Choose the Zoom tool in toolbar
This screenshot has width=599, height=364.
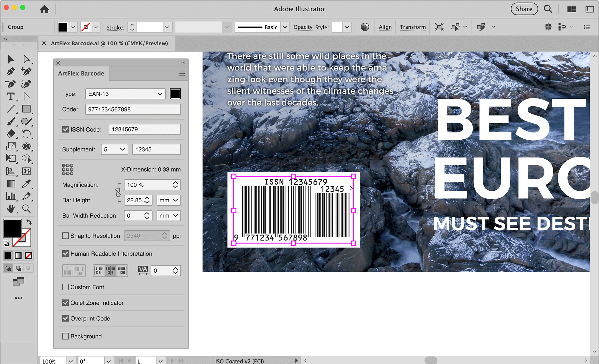26,209
